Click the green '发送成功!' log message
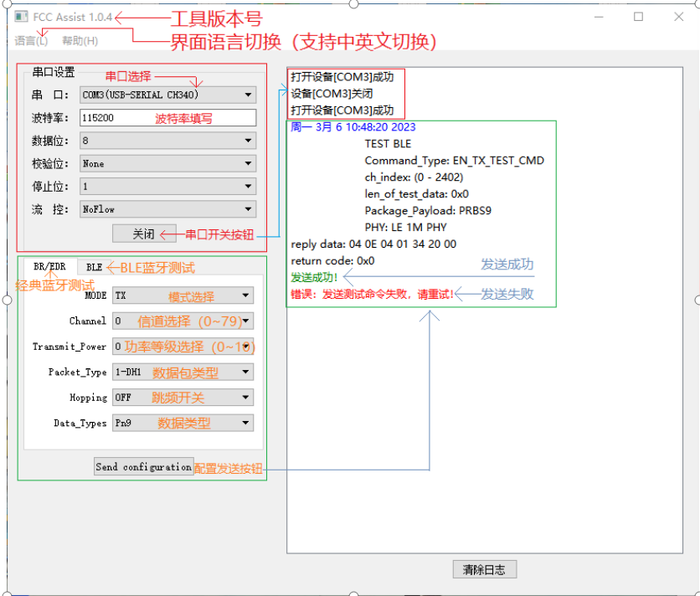Viewport: 700px width, 596px height. [314, 277]
